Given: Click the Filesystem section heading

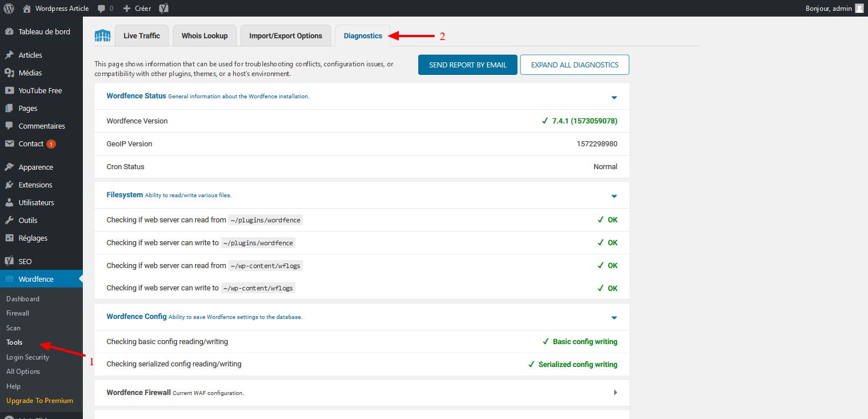Looking at the screenshot, I should 125,195.
